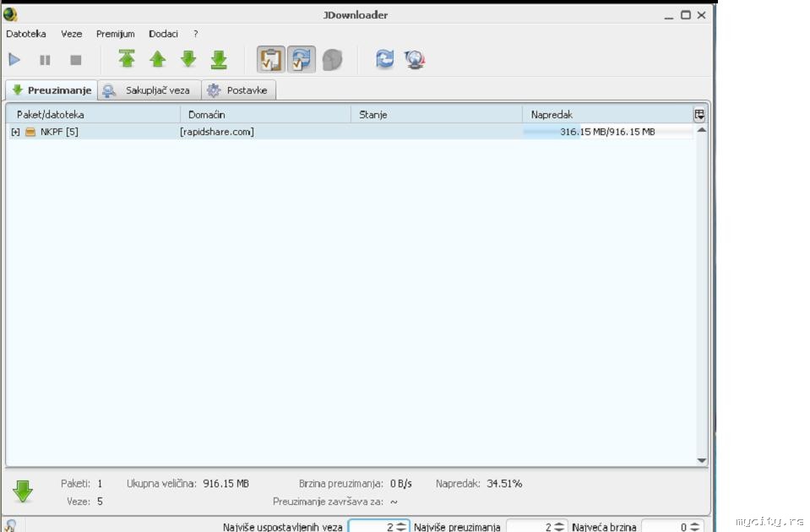Image resolution: width=810 pixels, height=532 pixels.
Task: Click the NKPF package folder icon
Action: [x=30, y=133]
